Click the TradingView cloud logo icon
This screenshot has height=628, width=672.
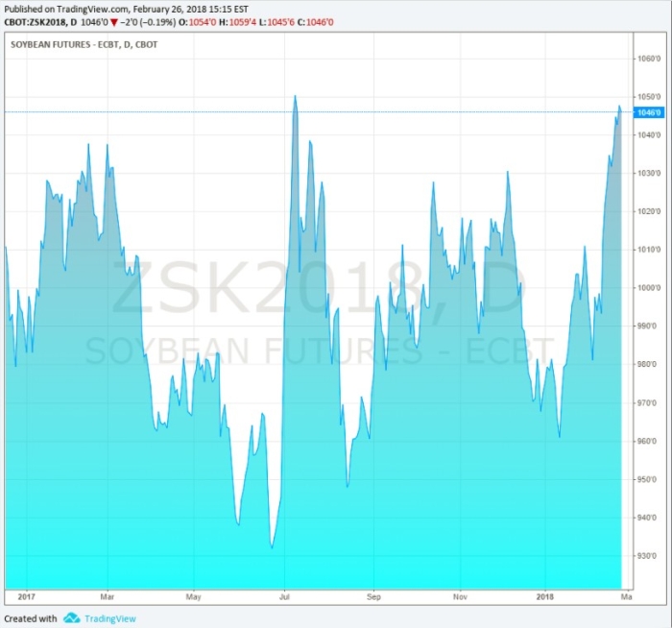(72, 618)
